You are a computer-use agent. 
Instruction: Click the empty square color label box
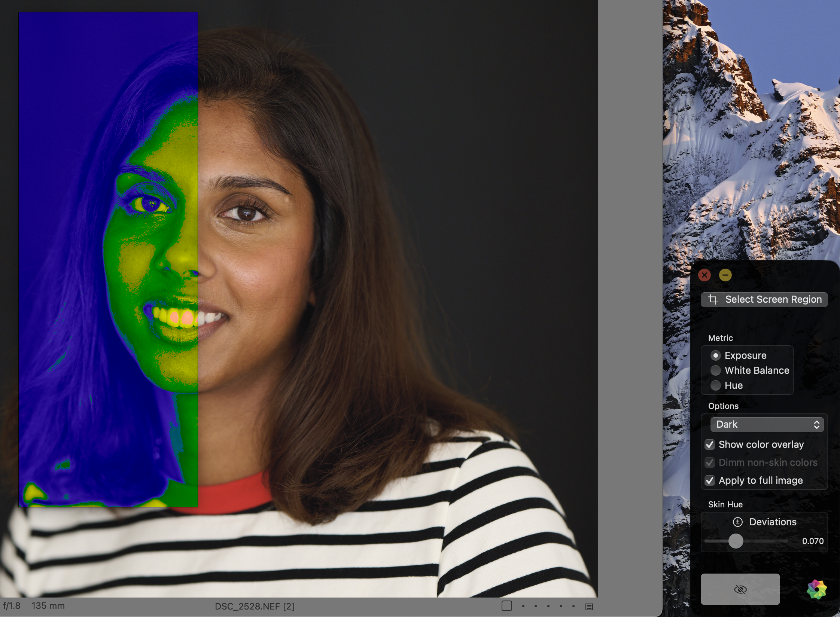[506, 606]
